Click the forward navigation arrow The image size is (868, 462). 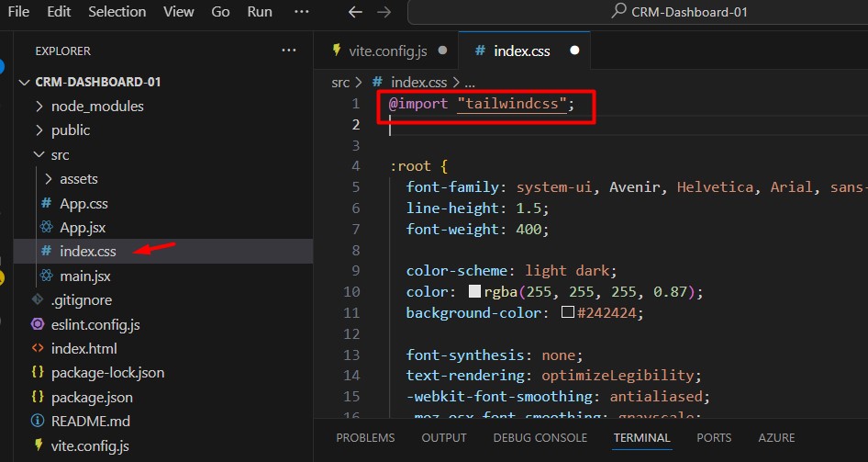pyautogui.click(x=384, y=12)
